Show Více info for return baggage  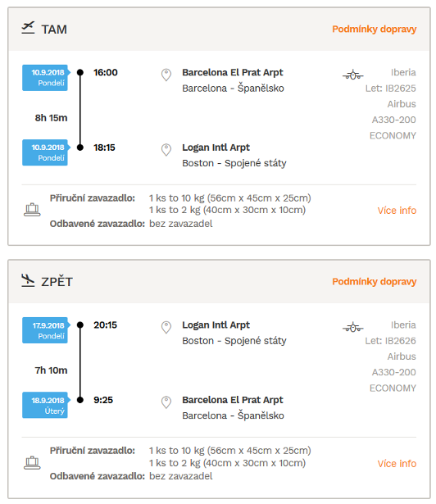397,464
